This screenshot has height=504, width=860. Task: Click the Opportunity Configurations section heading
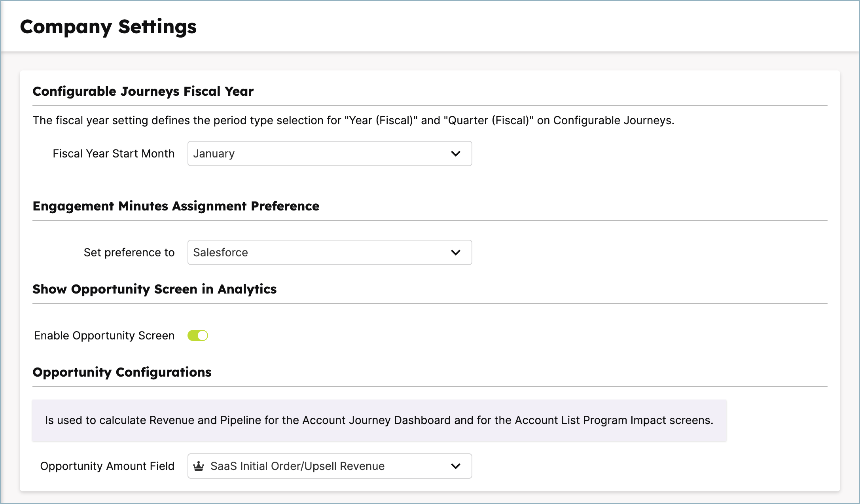click(x=122, y=372)
